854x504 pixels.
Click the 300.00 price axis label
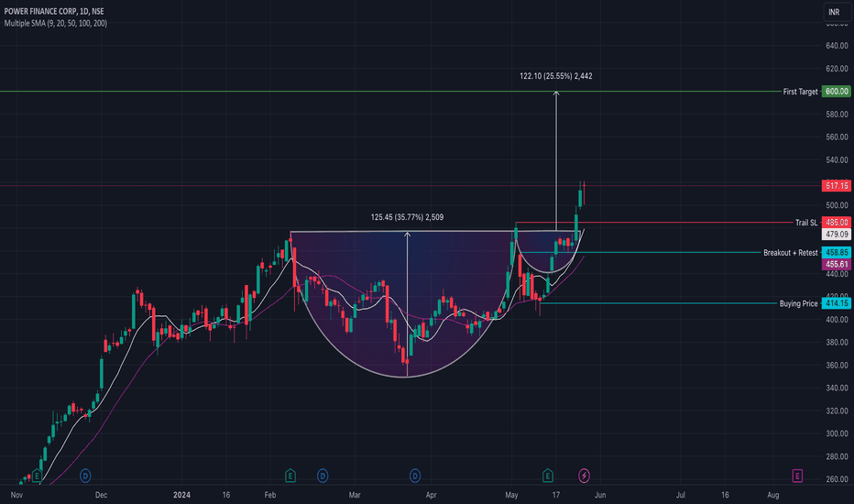(837, 433)
